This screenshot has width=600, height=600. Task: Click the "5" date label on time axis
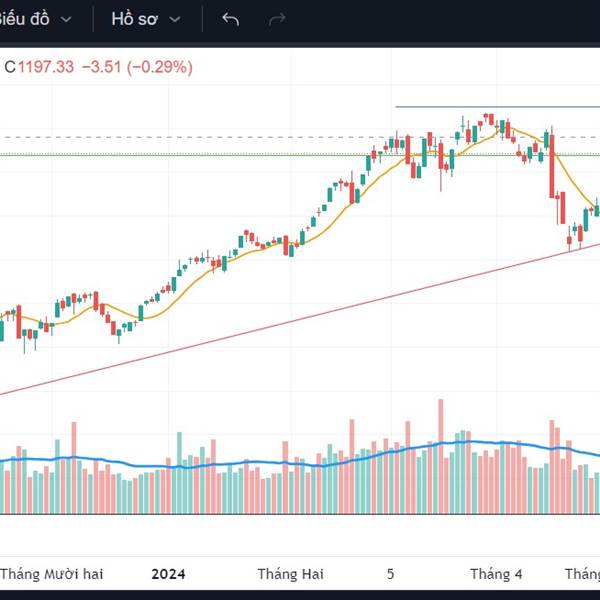click(392, 574)
